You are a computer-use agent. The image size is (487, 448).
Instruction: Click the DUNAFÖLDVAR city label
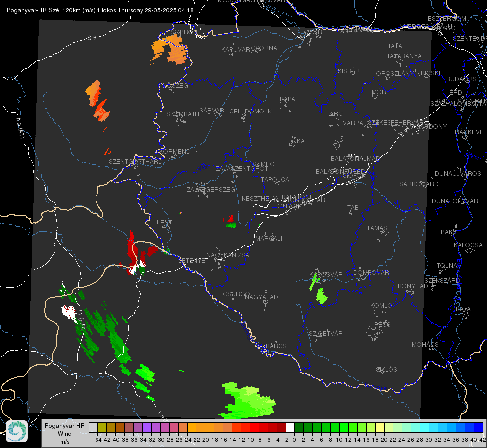coord(455,201)
